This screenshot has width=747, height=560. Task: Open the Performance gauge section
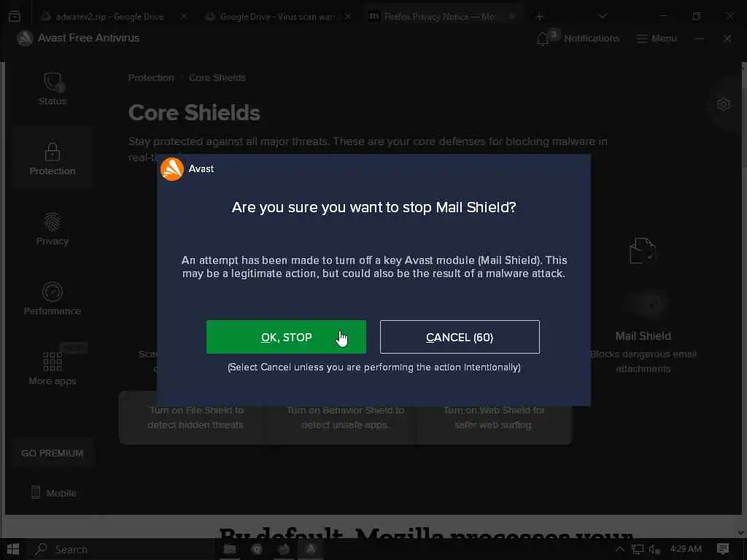[x=53, y=298]
